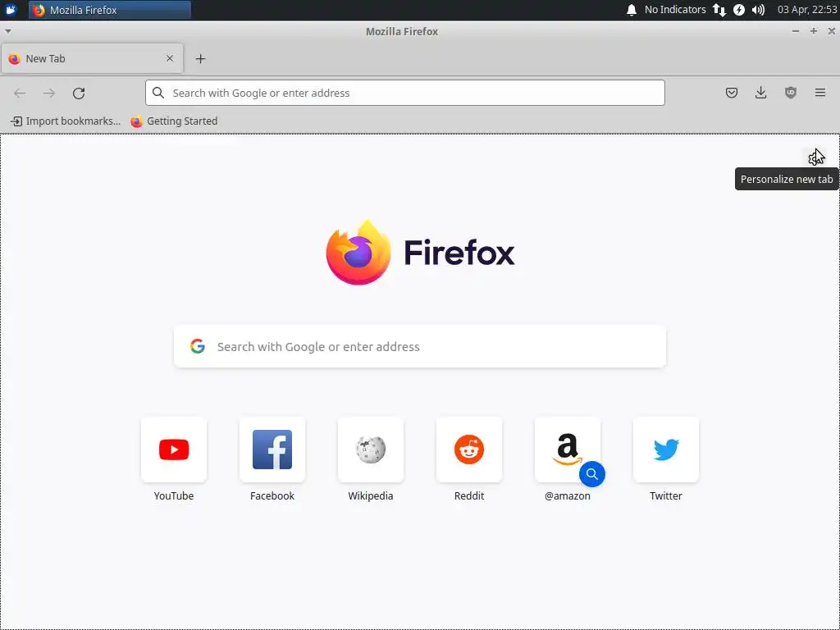Open the Downloads arrow icon

(x=760, y=93)
